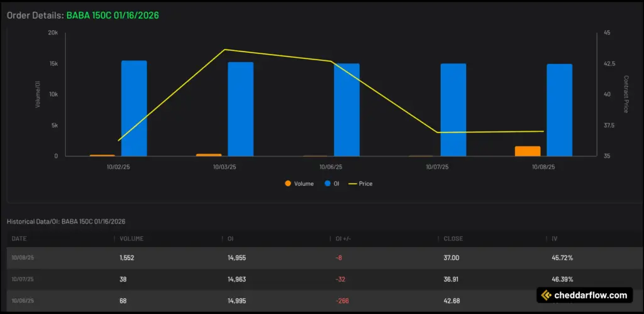Click the 15k left axis label
The width and height of the screenshot is (644, 314).
[x=54, y=64]
